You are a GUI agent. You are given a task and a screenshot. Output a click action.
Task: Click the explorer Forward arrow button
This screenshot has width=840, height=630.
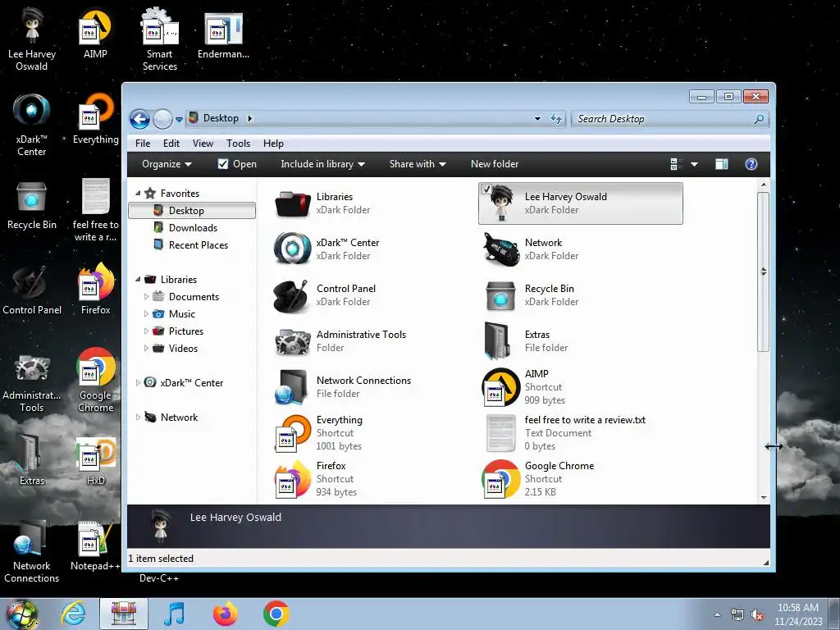point(162,119)
